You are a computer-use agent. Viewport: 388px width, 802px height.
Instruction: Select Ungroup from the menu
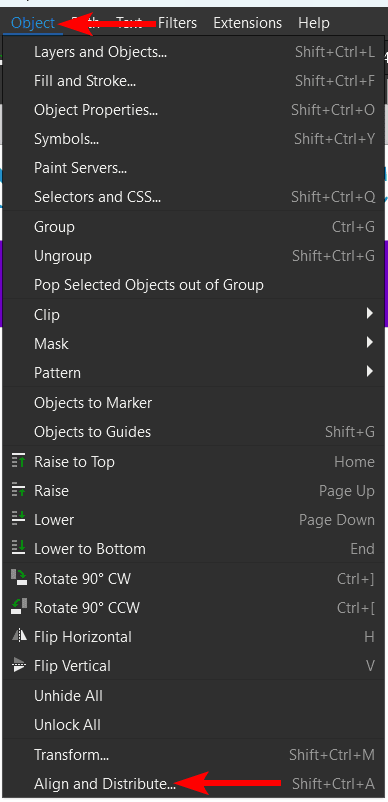pyautogui.click(x=194, y=256)
